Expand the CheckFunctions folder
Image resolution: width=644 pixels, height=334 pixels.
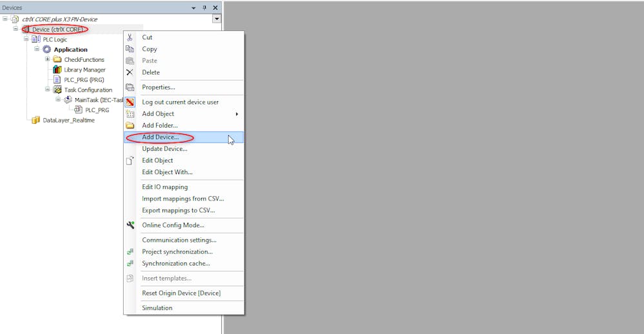[48, 59]
